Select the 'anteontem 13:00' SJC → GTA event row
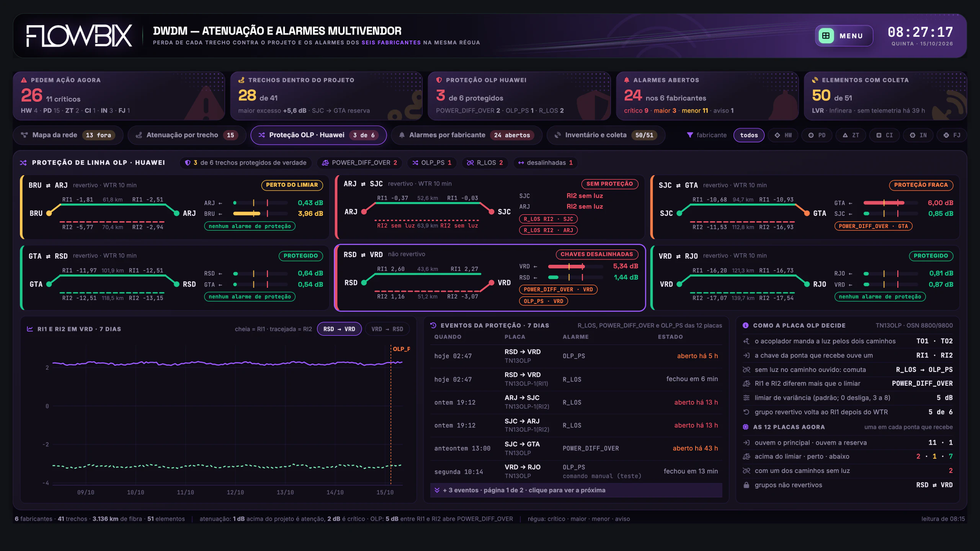Viewport: 980px width, 551px height. tap(576, 448)
